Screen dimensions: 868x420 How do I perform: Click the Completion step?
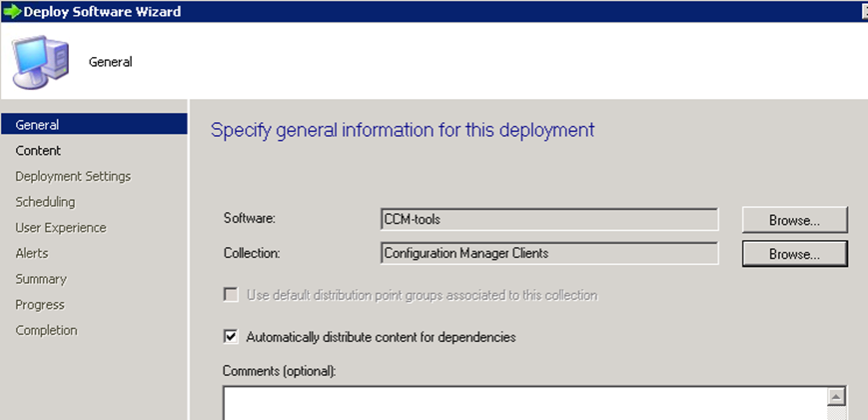pos(47,330)
